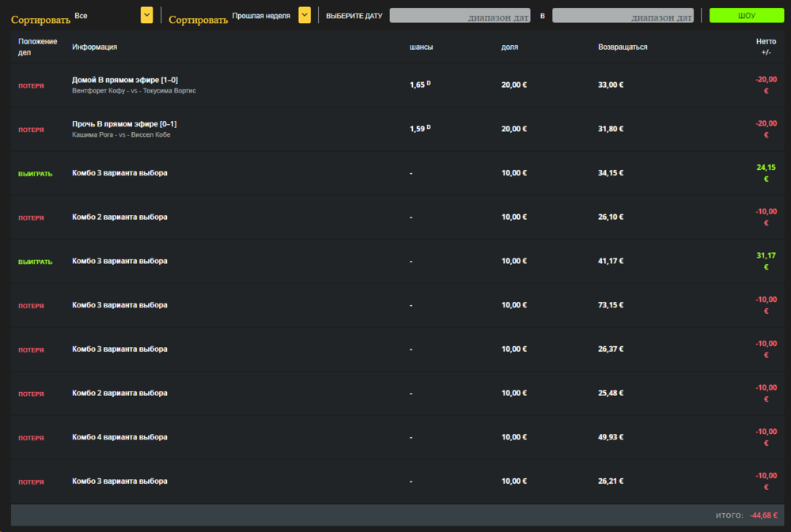Image resolution: width=791 pixels, height=532 pixels.
Task: Click net win value 24,15 €
Action: pos(766,173)
